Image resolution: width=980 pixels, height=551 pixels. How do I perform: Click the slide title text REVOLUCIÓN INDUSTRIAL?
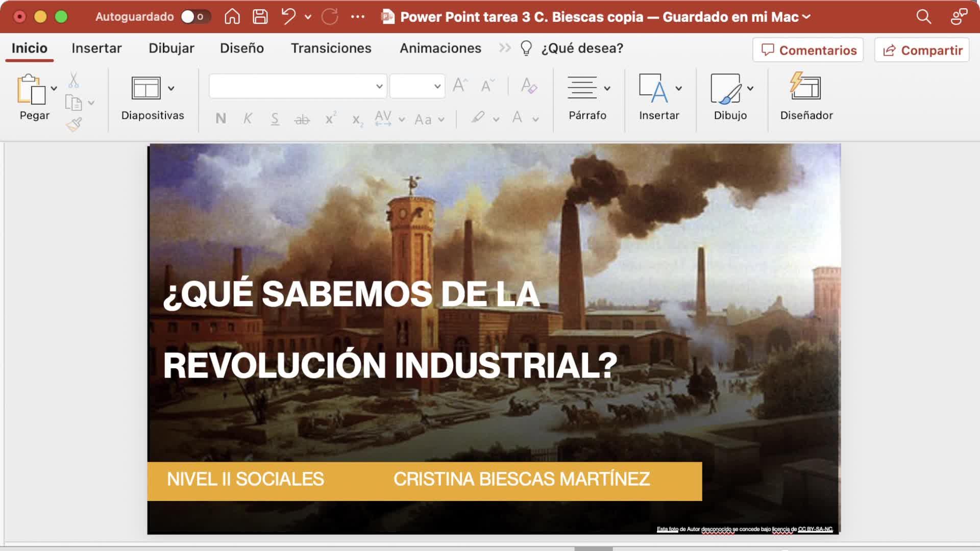pos(390,365)
